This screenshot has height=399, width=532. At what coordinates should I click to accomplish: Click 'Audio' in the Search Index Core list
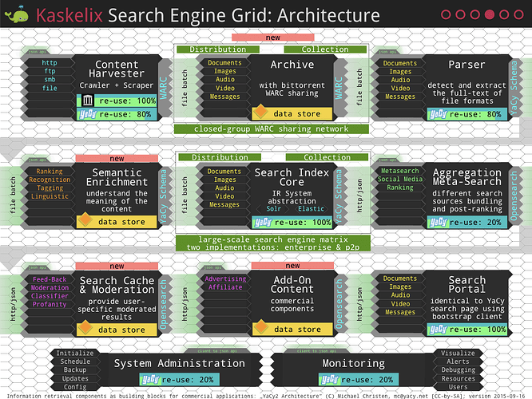(x=224, y=188)
